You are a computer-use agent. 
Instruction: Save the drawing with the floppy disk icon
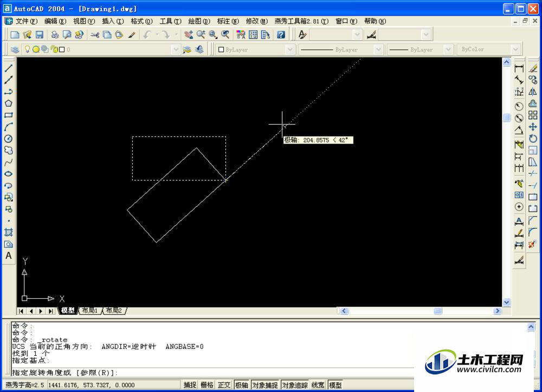pos(40,35)
